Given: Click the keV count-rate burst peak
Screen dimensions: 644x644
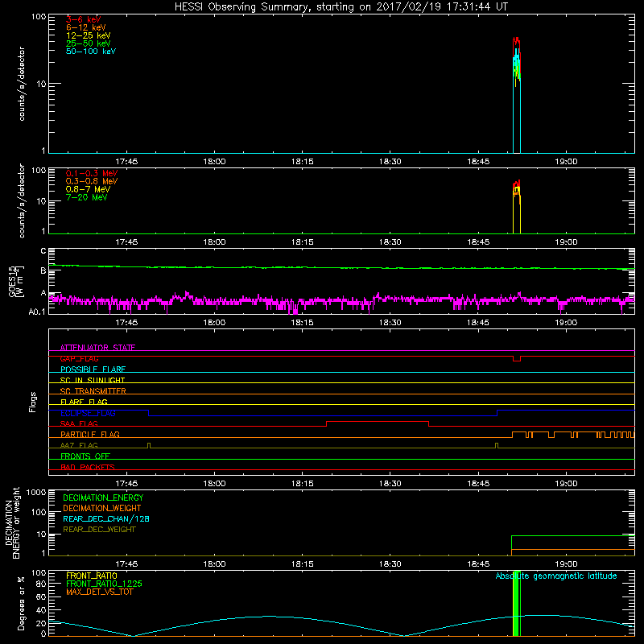Looking at the screenshot, I should coord(516,39).
